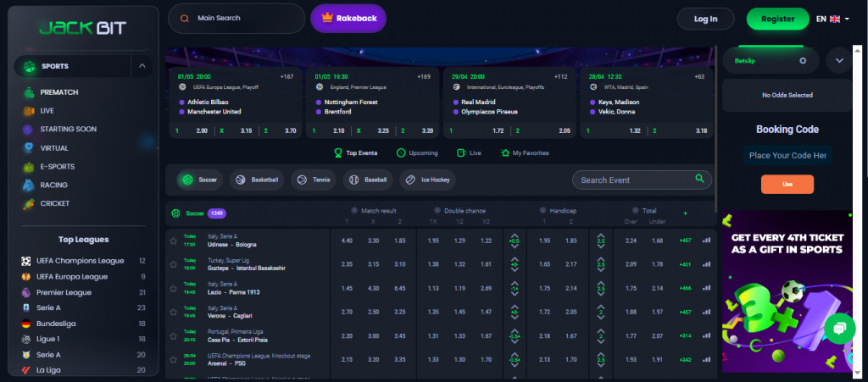Expand the Betslip chevron dropdown
The image size is (868, 382).
pyautogui.click(x=839, y=61)
